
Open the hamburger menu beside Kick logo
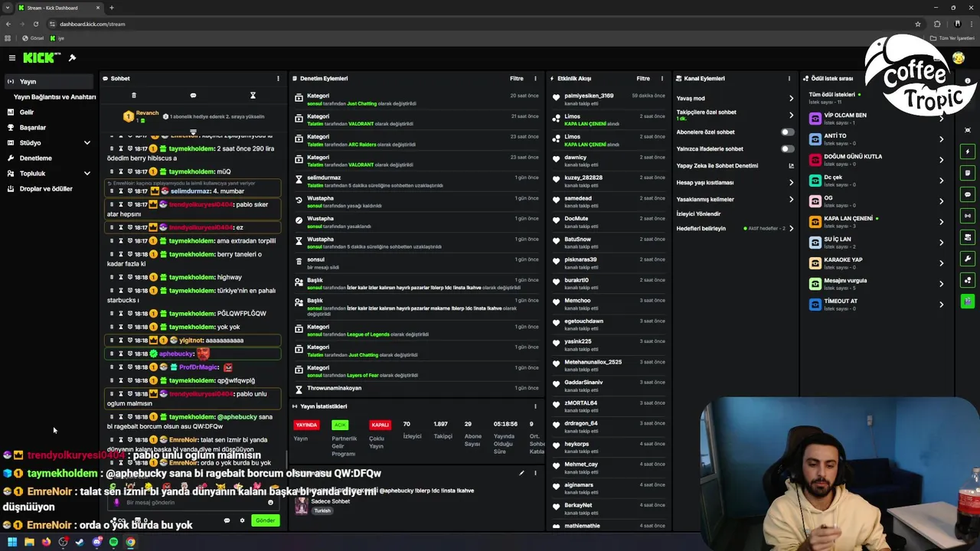coord(12,58)
